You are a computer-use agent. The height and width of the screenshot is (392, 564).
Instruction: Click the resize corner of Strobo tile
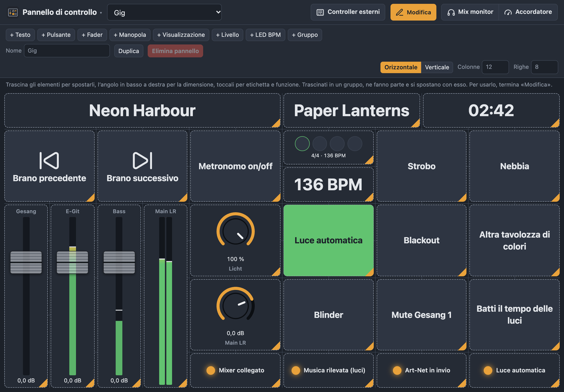462,197
